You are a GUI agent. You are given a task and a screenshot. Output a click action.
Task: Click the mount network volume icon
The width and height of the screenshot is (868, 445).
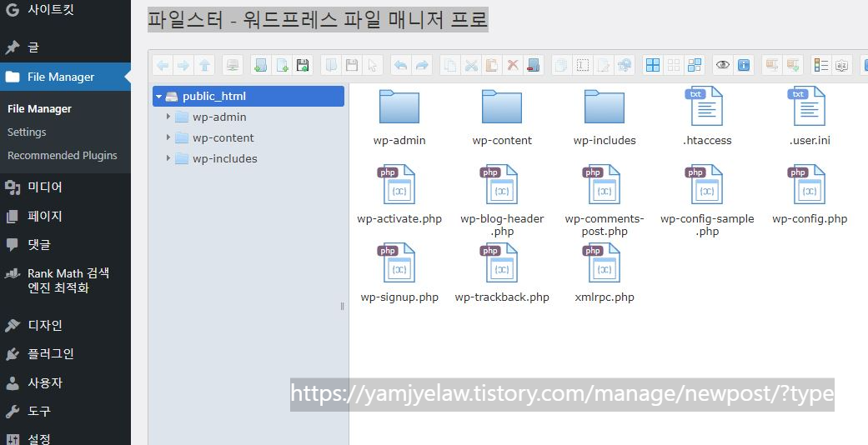pos(233,65)
